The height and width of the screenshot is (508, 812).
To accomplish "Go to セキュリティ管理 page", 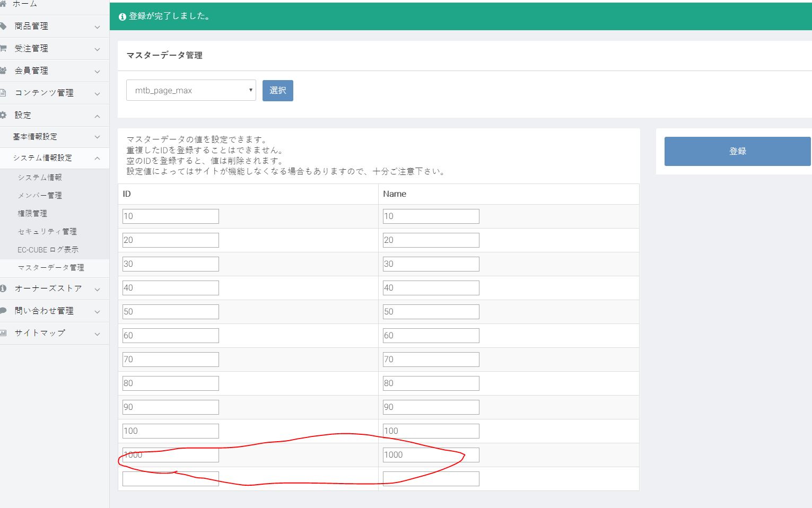I will click(x=47, y=232).
